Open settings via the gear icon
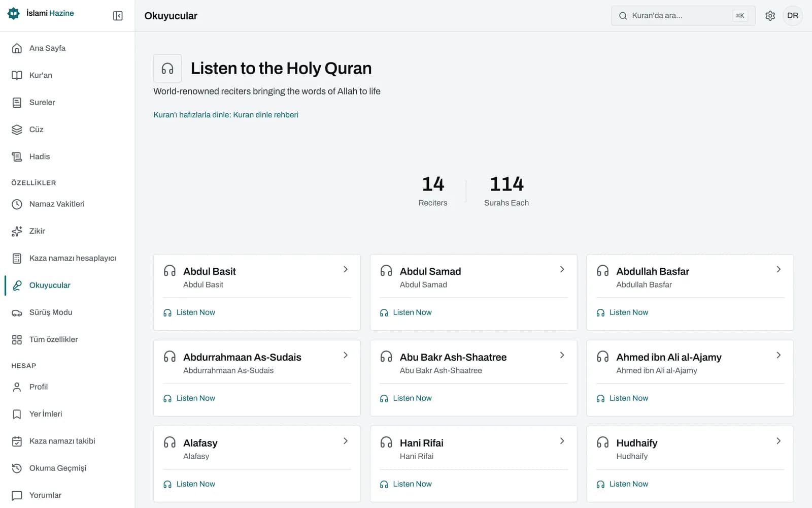The image size is (812, 508). (x=770, y=16)
